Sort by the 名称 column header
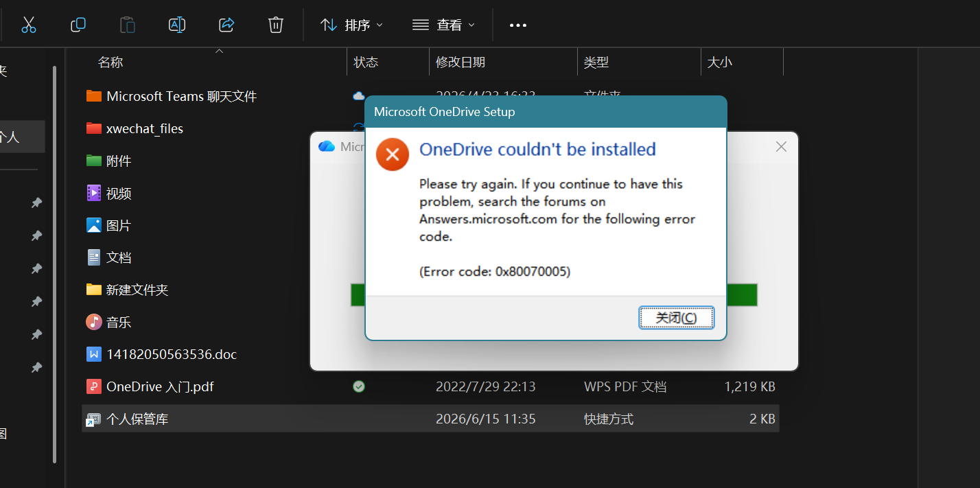This screenshot has width=980, height=488. coord(110,62)
